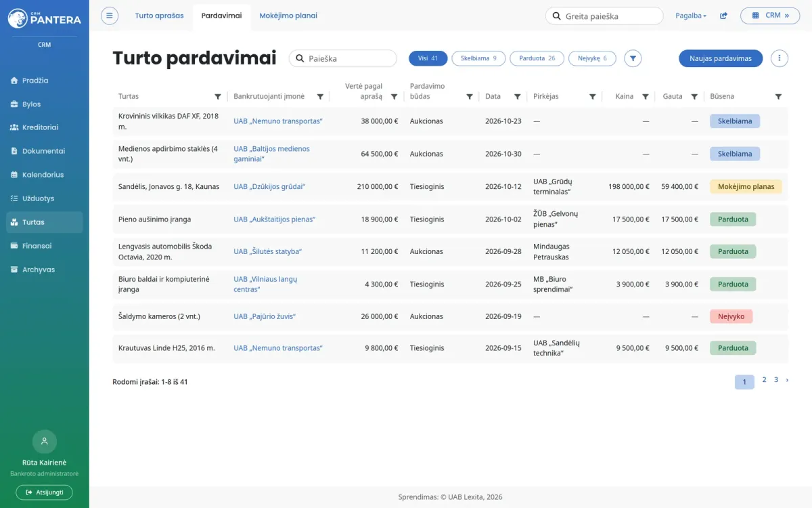812x508 pixels.
Task: Filter the Data column
Action: pyautogui.click(x=518, y=97)
